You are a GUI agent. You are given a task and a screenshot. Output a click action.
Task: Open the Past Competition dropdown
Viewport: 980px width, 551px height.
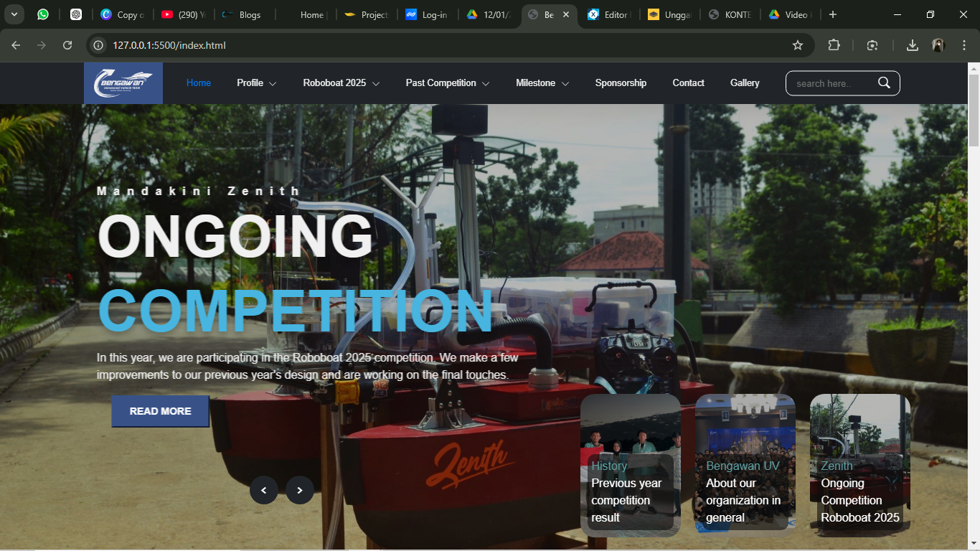447,83
